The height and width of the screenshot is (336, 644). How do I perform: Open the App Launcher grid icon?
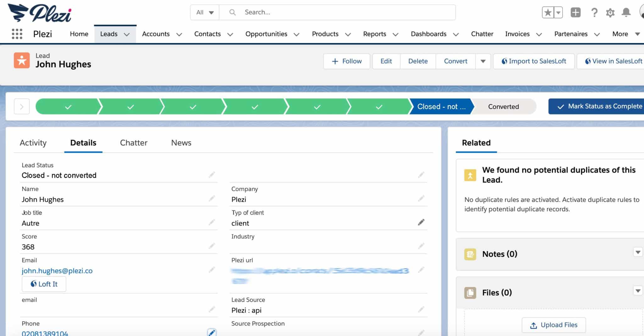point(17,34)
